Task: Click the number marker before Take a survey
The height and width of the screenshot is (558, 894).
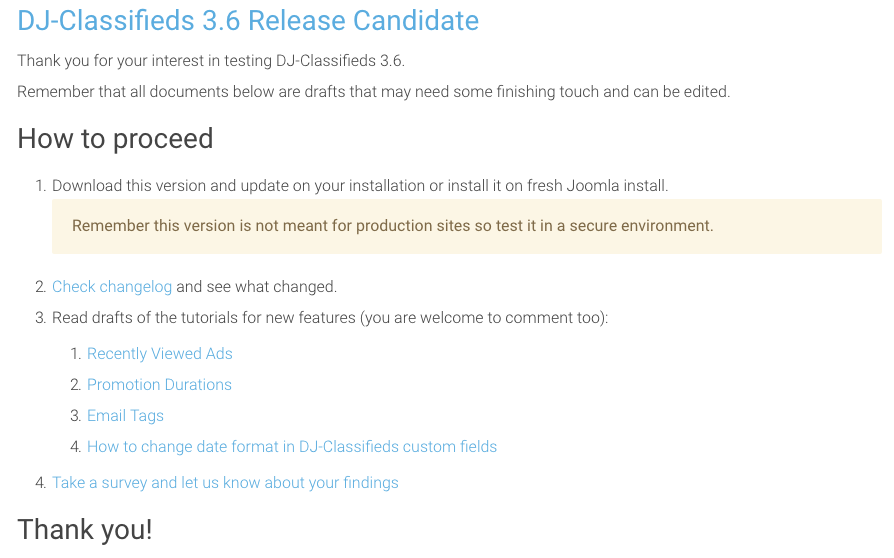Action: 40,483
